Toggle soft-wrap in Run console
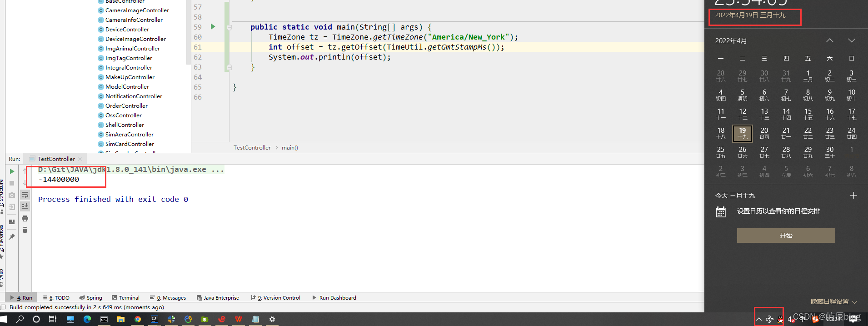Viewport: 868px width, 326px height. pos(25,195)
